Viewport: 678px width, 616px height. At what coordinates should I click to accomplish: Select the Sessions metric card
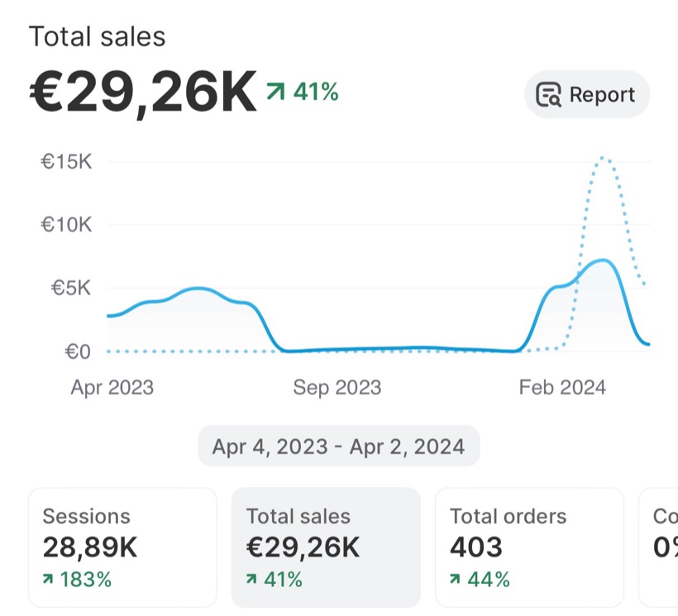[x=123, y=547]
